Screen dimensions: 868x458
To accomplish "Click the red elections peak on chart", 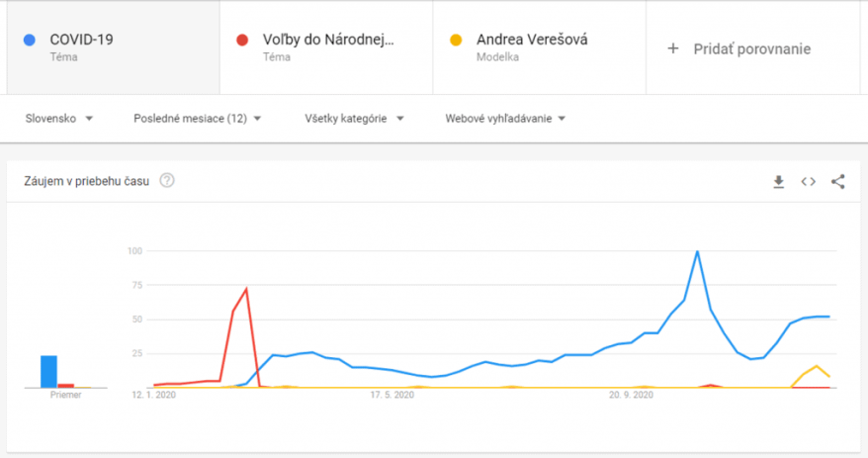I will click(246, 289).
